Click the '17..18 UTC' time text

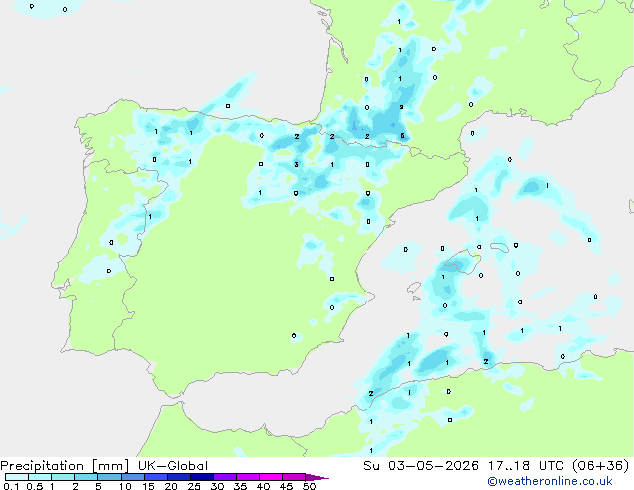(x=526, y=466)
